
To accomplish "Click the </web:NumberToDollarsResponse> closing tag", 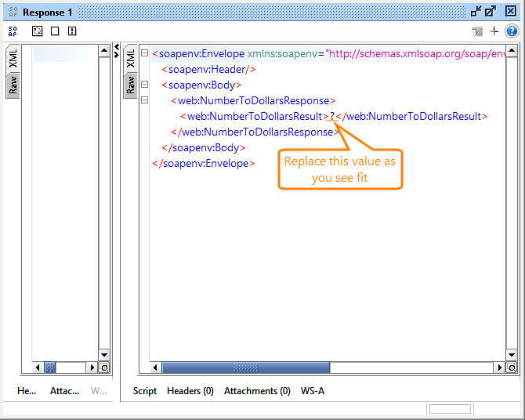I will 255,132.
